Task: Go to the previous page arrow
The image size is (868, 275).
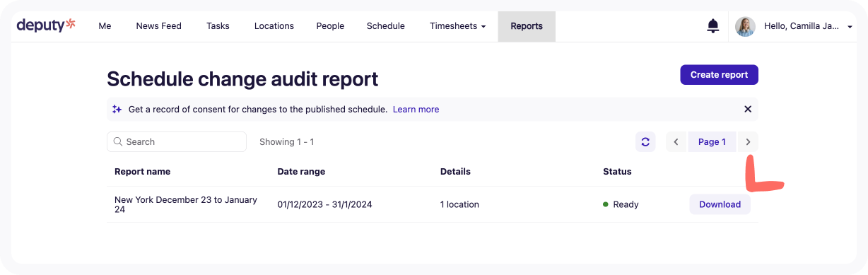Action: pyautogui.click(x=676, y=141)
